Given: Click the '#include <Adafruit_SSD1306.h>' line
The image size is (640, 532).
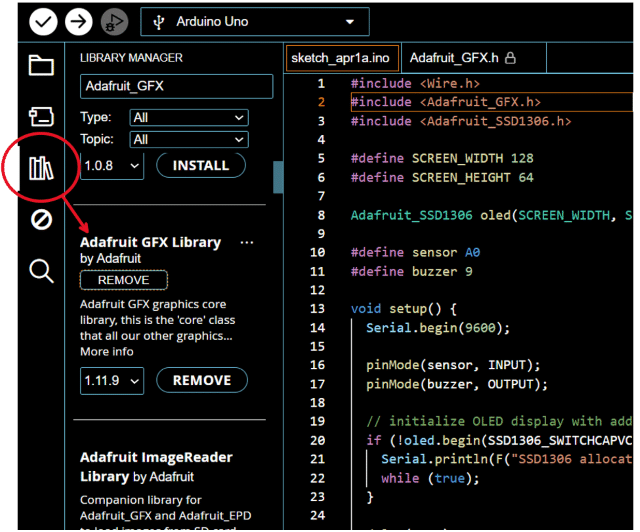Looking at the screenshot, I should tap(461, 121).
